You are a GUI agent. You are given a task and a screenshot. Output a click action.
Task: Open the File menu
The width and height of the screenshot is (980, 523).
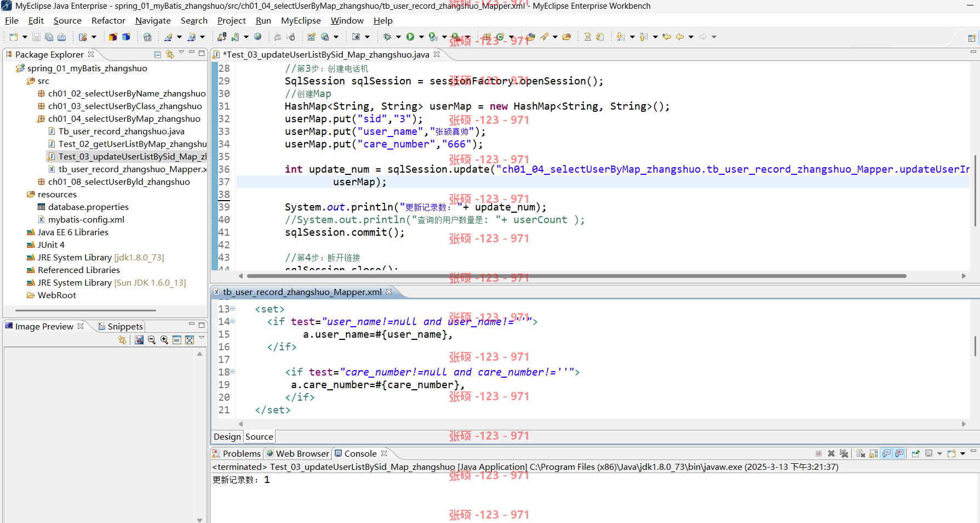(x=12, y=21)
